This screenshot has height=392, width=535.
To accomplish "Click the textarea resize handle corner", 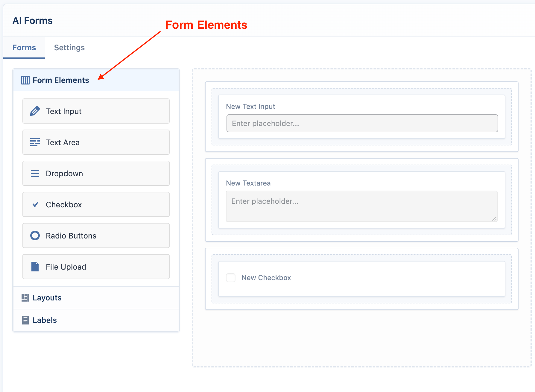I will (x=494, y=219).
